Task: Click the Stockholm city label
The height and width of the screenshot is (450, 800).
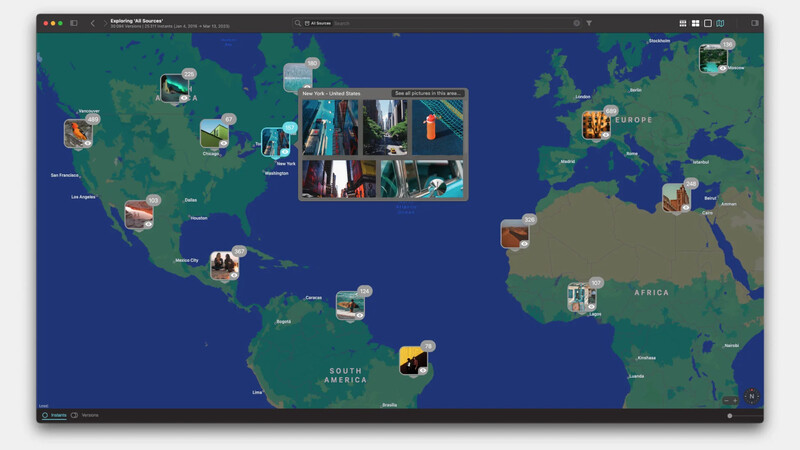Action: 659,40
